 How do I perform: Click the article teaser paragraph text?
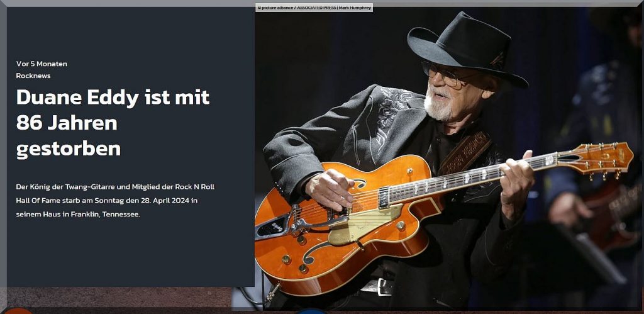click(x=115, y=201)
